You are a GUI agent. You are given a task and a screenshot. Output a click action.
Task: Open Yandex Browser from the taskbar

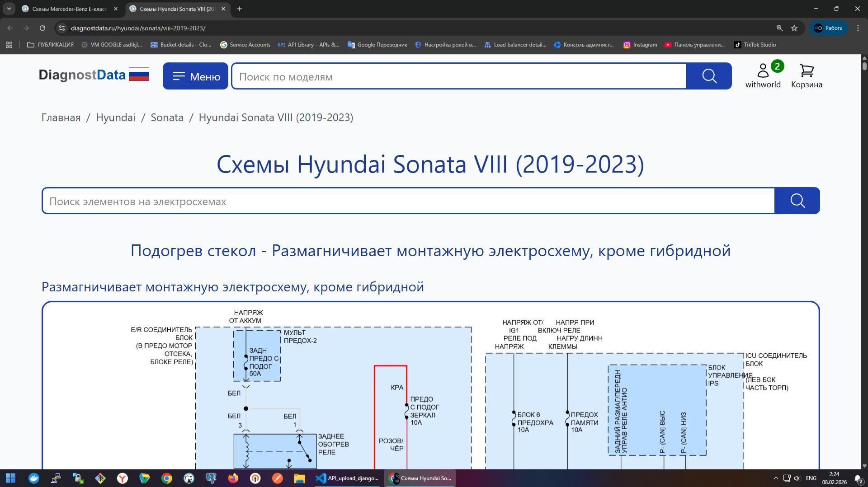pos(122,478)
